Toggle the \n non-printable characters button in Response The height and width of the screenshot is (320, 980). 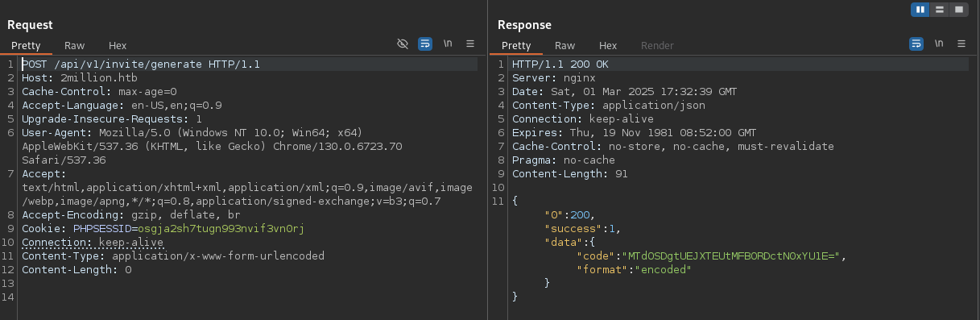click(x=939, y=44)
